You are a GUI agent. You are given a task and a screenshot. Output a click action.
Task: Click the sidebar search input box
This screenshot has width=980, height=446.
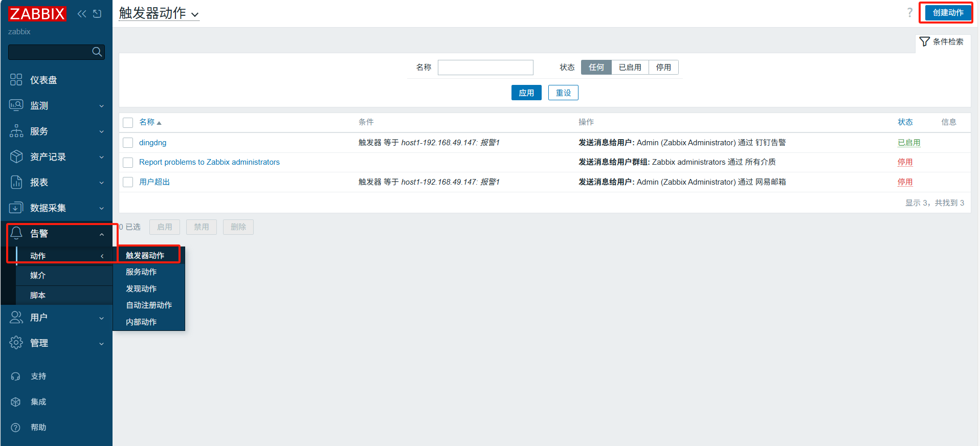(56, 52)
